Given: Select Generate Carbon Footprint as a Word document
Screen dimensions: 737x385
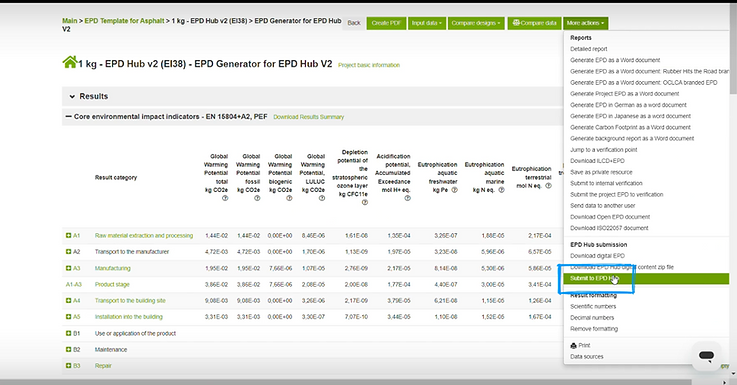Looking at the screenshot, I should tap(630, 127).
